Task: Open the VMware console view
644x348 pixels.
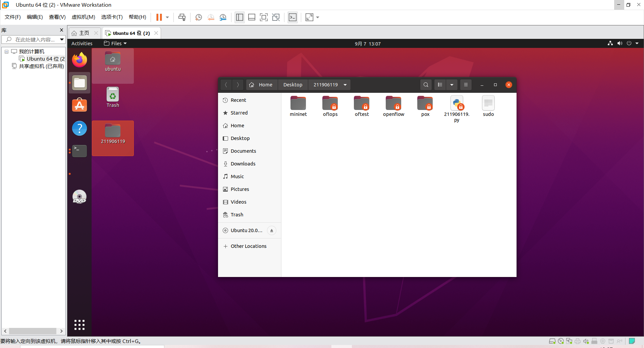Action: (292, 17)
